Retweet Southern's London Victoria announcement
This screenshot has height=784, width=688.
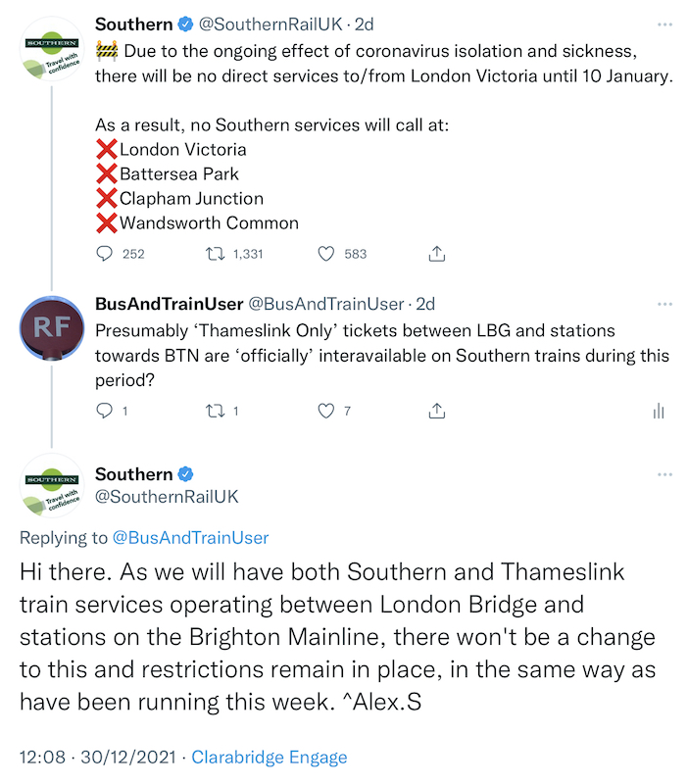point(211,254)
